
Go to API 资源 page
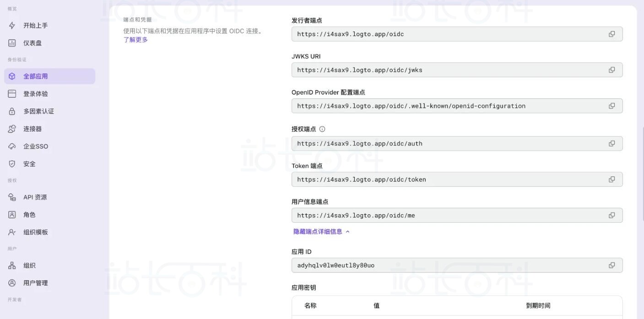coord(49,197)
